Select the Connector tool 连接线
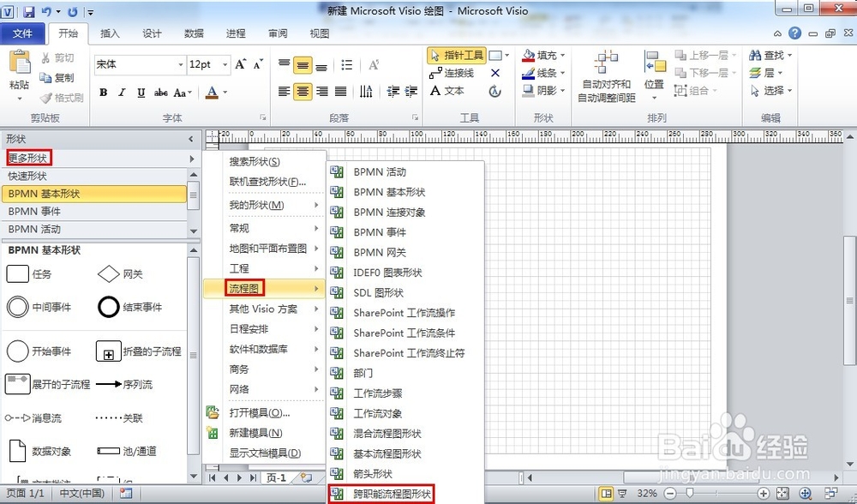 click(x=452, y=73)
